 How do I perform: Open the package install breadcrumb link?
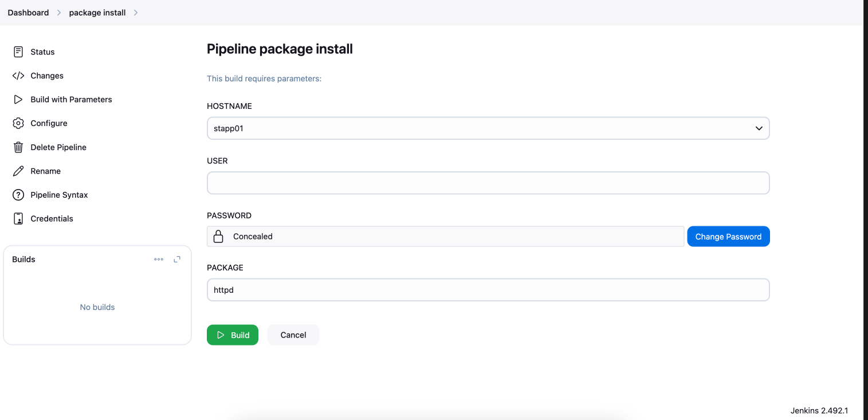97,13
